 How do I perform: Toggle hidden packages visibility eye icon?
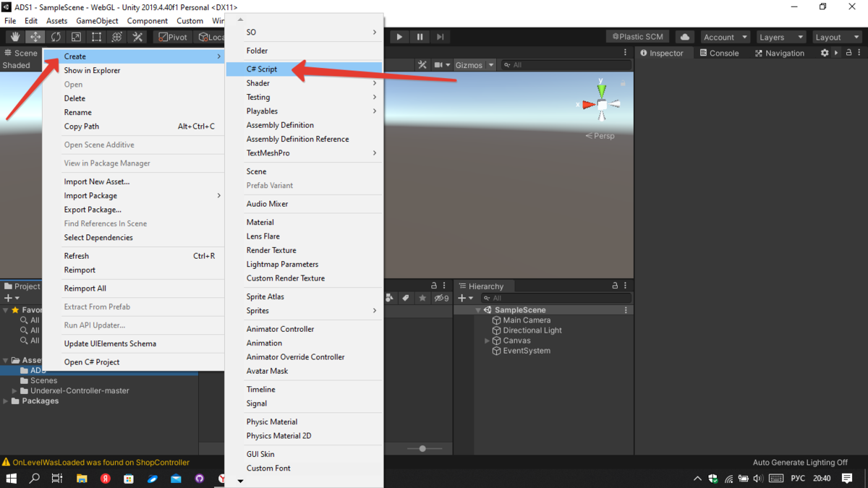pos(441,298)
